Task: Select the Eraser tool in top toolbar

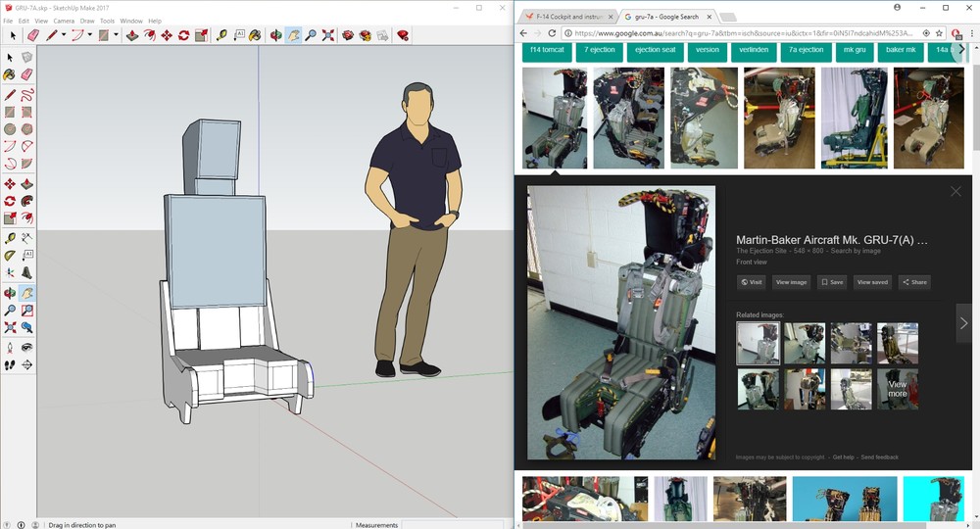Action: coord(32,35)
